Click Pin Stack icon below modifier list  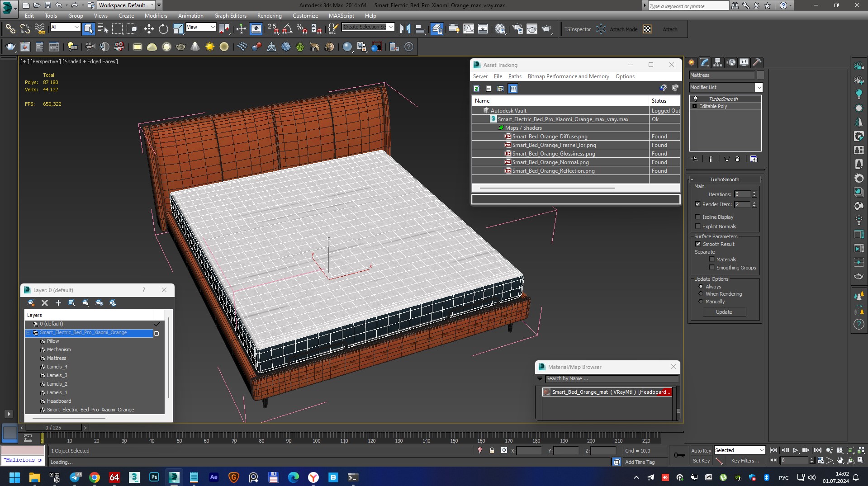695,159
